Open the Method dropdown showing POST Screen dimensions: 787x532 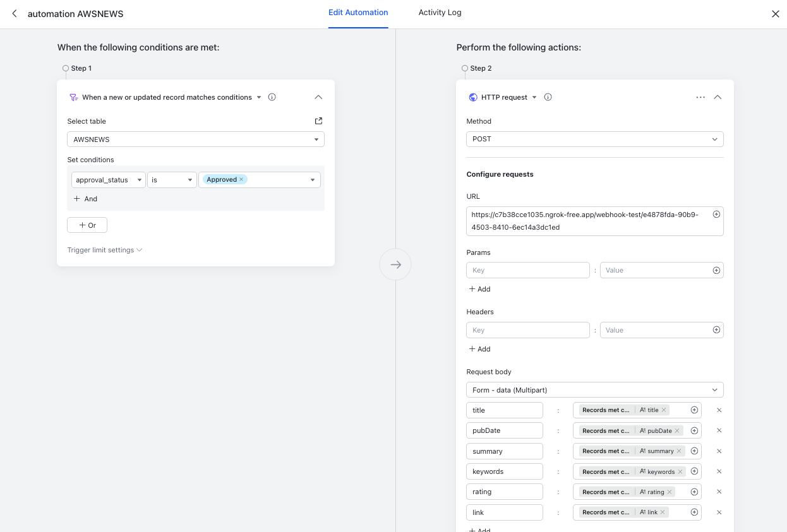point(594,139)
